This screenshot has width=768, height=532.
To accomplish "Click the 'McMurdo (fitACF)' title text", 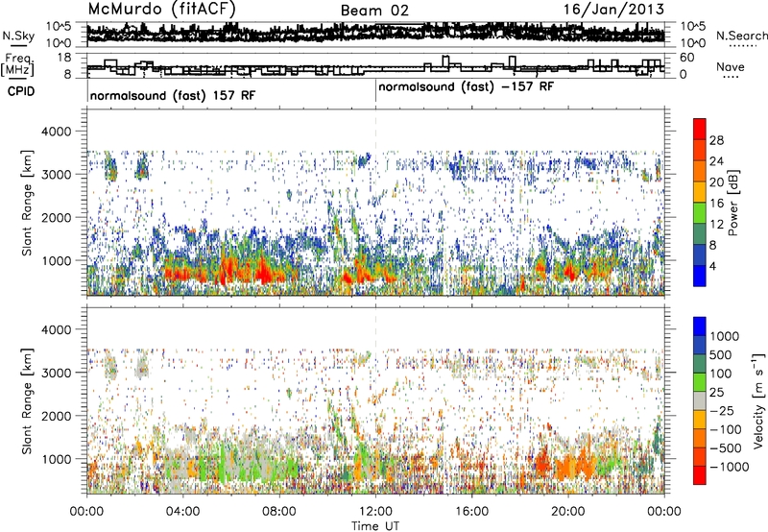I will (161, 10).
